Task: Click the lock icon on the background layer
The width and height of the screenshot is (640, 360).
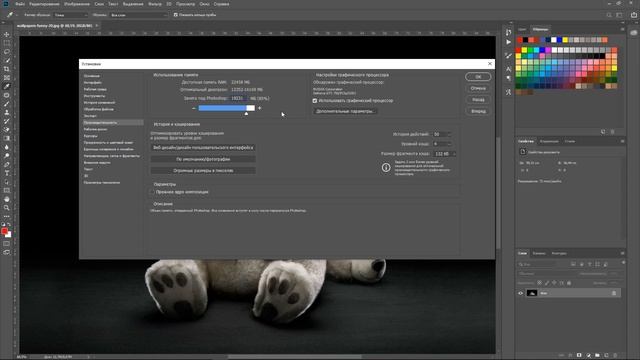Action: 614,293
